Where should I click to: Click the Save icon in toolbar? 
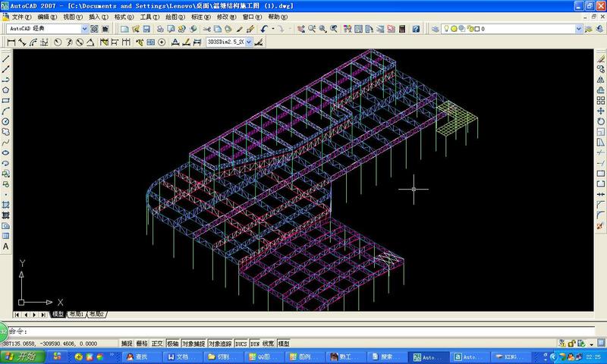coord(146,29)
